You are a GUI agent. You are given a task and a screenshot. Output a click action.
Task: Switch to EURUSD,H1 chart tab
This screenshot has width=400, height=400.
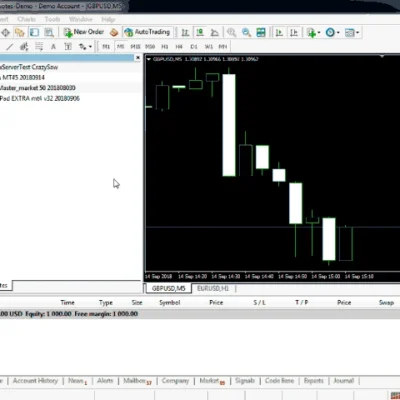pyautogui.click(x=213, y=288)
